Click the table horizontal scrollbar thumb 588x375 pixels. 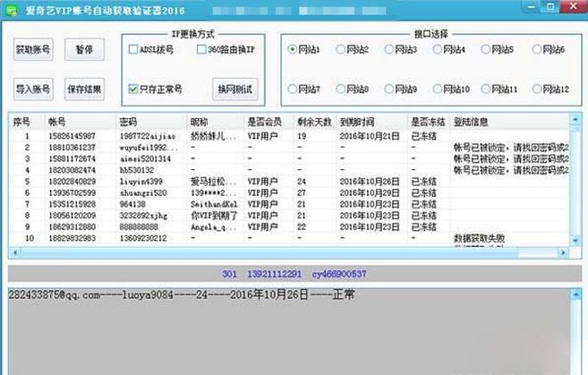click(269, 252)
